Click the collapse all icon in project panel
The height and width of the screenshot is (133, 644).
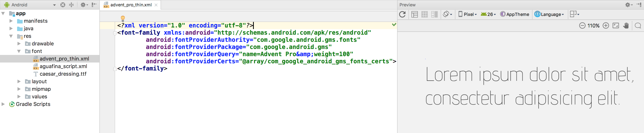pos(72,5)
